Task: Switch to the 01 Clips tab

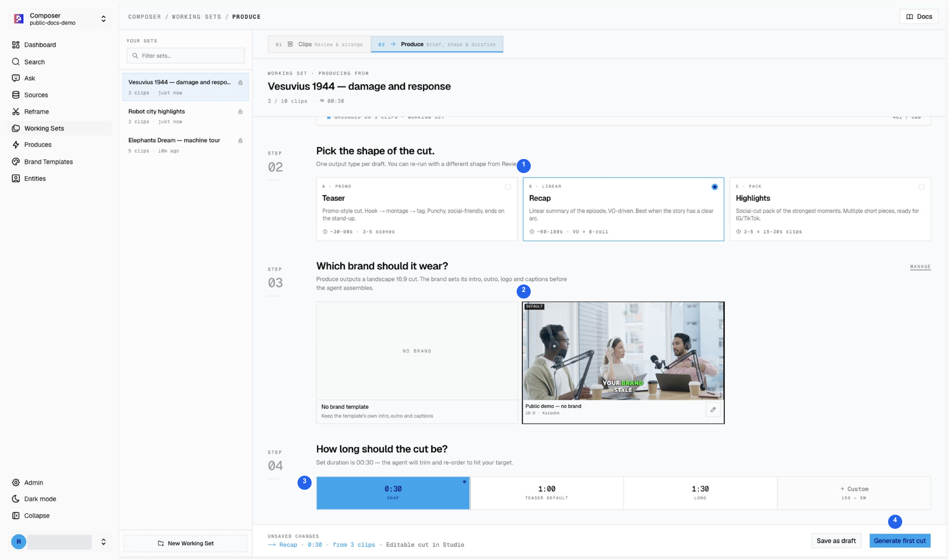Action: (x=319, y=44)
